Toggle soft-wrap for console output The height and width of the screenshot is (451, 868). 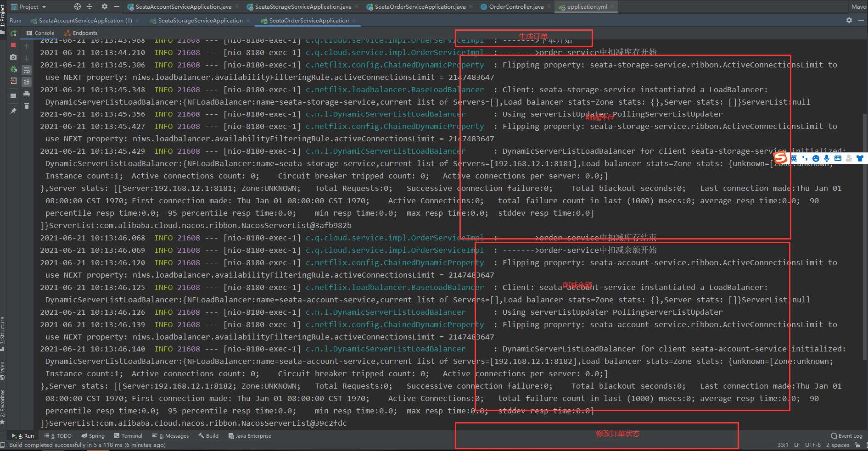27,70
